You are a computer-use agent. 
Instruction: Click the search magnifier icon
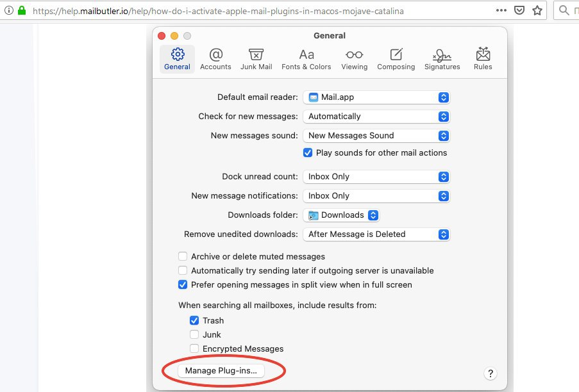564,10
